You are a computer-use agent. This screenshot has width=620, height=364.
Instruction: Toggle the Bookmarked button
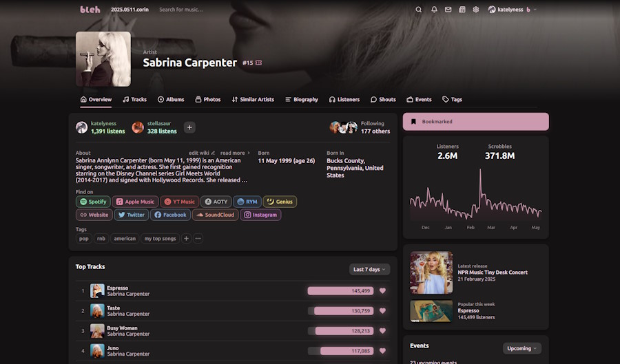pos(475,122)
